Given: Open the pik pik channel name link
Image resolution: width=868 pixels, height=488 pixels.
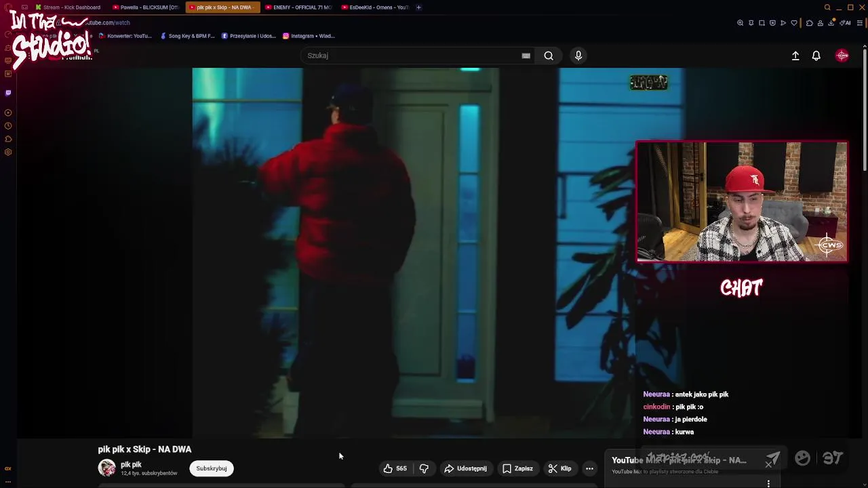Looking at the screenshot, I should click(x=131, y=464).
